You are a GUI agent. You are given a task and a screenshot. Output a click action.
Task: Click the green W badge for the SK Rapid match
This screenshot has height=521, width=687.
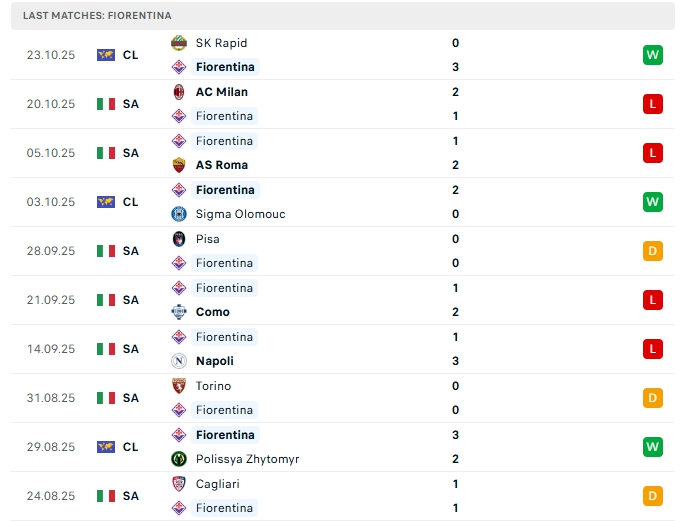point(653,55)
